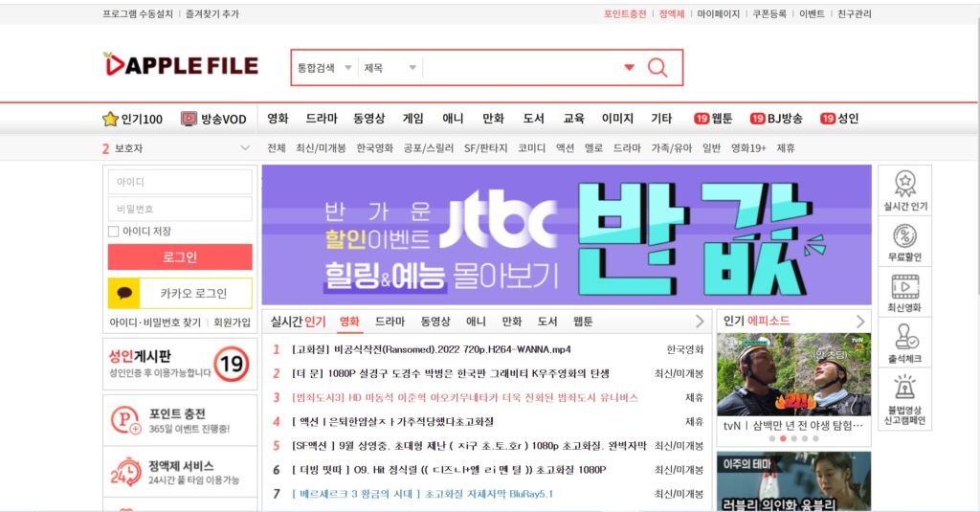Switch to 웹툰 tab in 실시간 인기
Screen dimensions: 980x512
583,322
